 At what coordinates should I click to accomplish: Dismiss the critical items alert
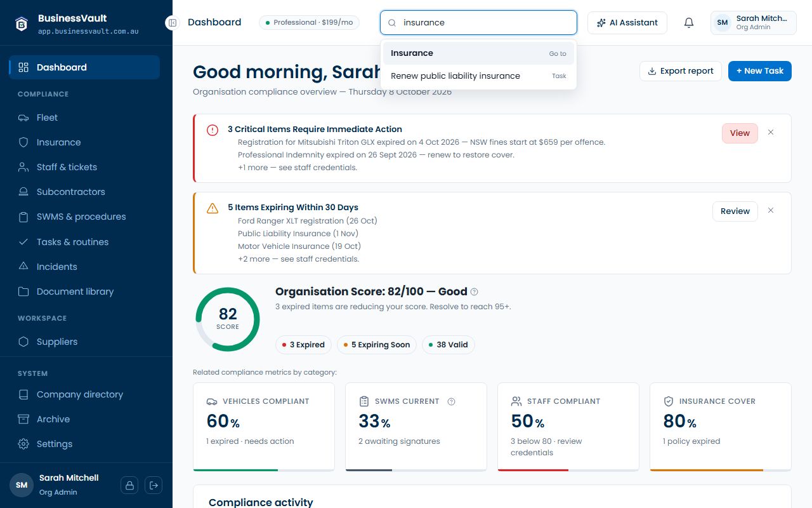tap(771, 132)
